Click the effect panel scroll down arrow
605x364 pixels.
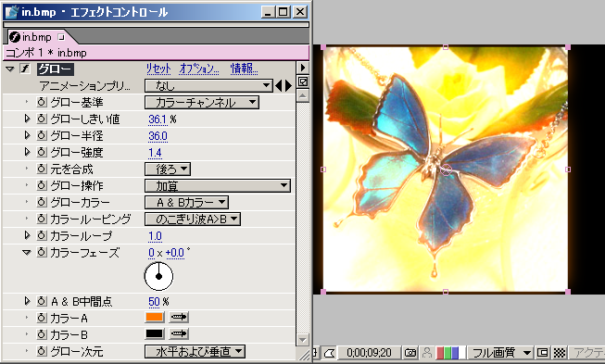tap(303, 340)
